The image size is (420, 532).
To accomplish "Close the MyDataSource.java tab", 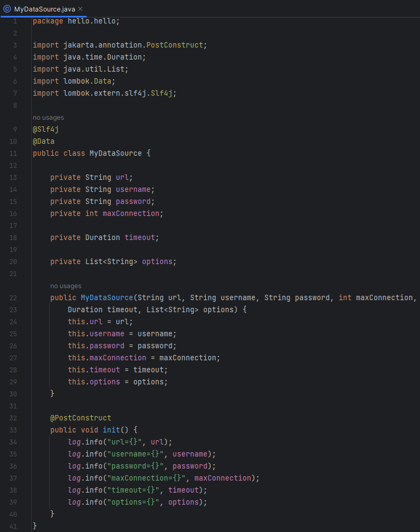I will (x=80, y=9).
